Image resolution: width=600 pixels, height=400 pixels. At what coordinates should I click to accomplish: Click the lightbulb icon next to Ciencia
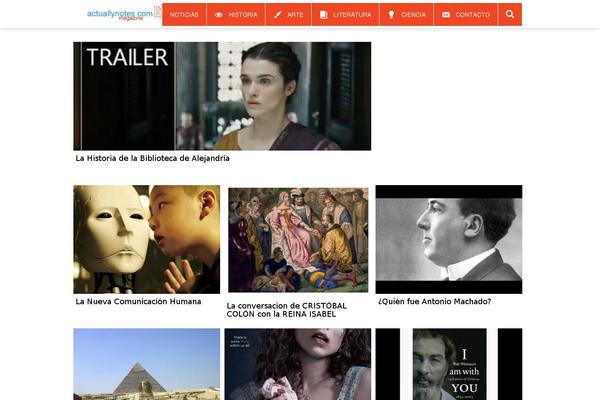tap(391, 15)
